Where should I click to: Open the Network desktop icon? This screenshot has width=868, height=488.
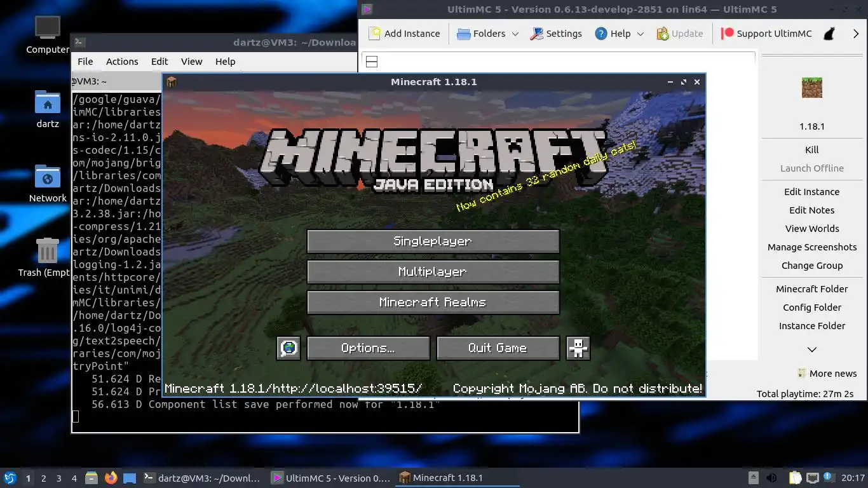(48, 177)
